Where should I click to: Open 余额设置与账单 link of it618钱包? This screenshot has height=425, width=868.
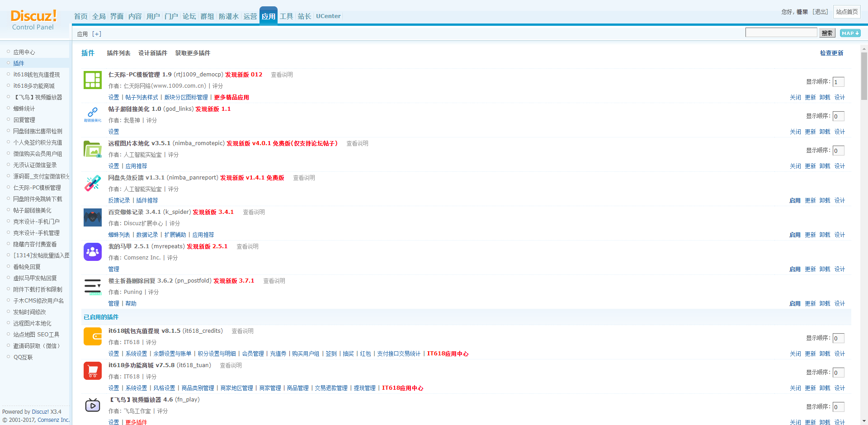point(172,354)
